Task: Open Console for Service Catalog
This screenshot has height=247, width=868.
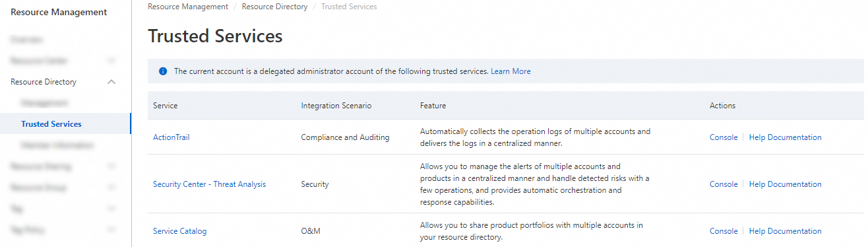Action: pyautogui.click(x=724, y=231)
